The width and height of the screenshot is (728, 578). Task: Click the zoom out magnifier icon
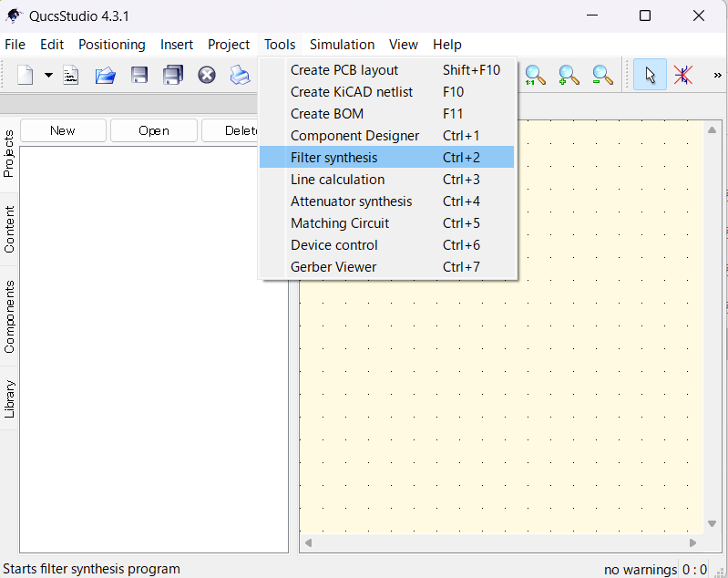(602, 75)
